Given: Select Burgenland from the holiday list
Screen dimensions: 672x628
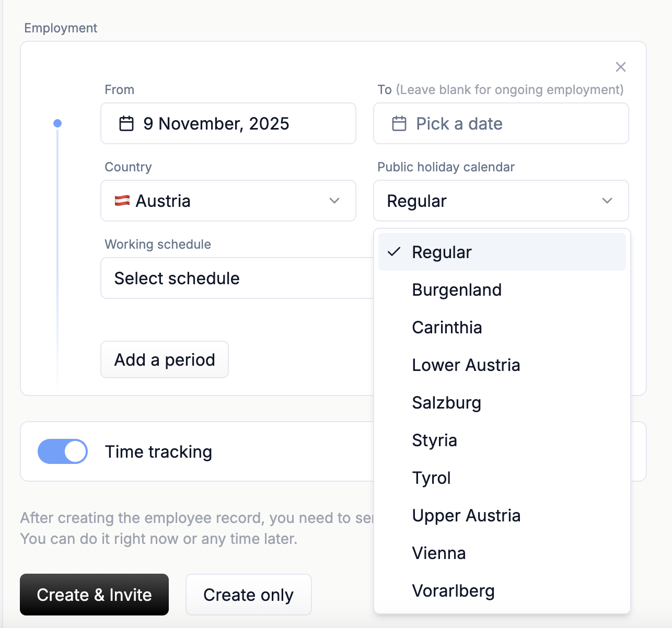Looking at the screenshot, I should [457, 290].
